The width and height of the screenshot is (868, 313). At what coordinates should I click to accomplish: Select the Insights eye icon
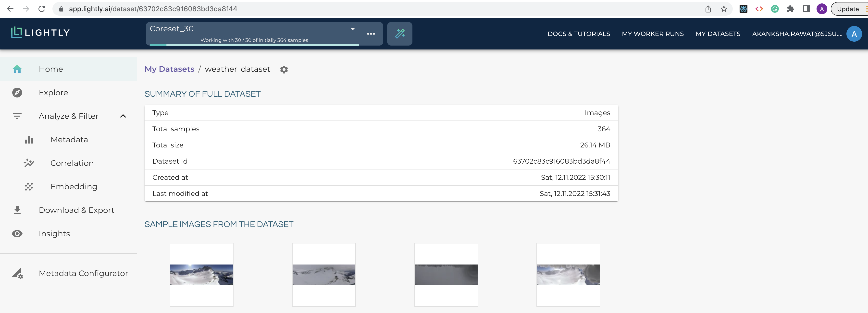[x=17, y=233]
